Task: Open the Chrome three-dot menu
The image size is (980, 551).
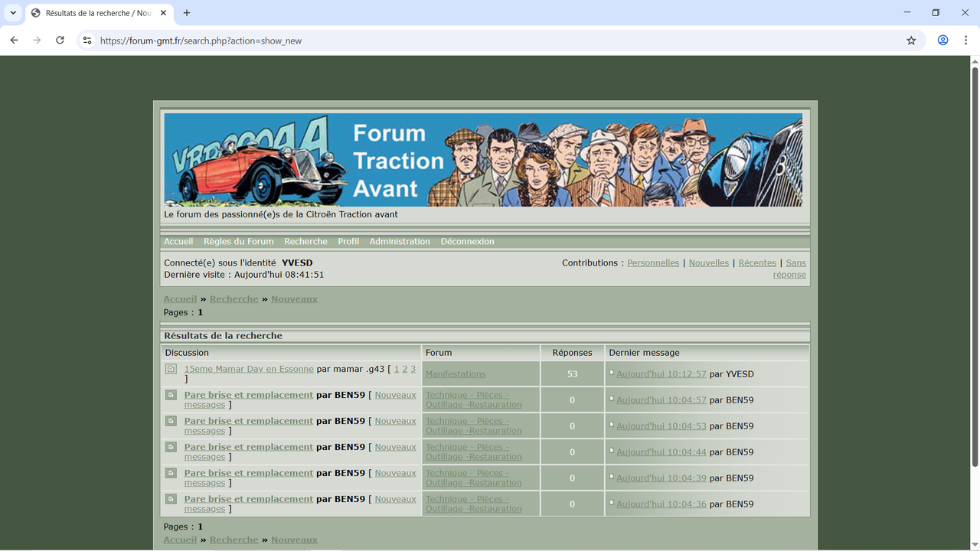Action: click(x=966, y=41)
